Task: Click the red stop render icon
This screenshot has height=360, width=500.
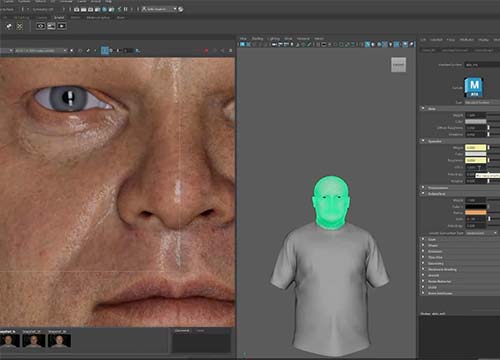Action: 206,51
